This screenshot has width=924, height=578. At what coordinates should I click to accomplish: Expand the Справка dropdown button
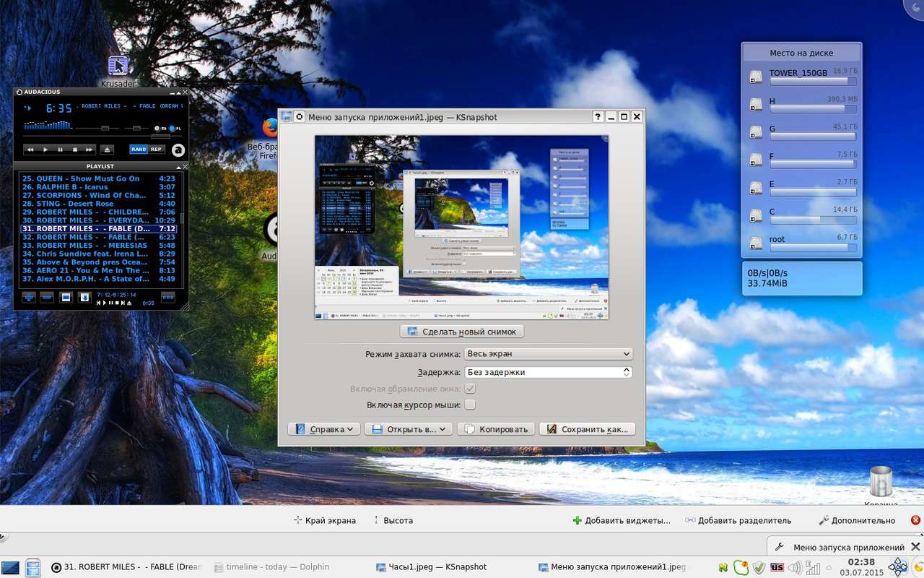[x=324, y=429]
